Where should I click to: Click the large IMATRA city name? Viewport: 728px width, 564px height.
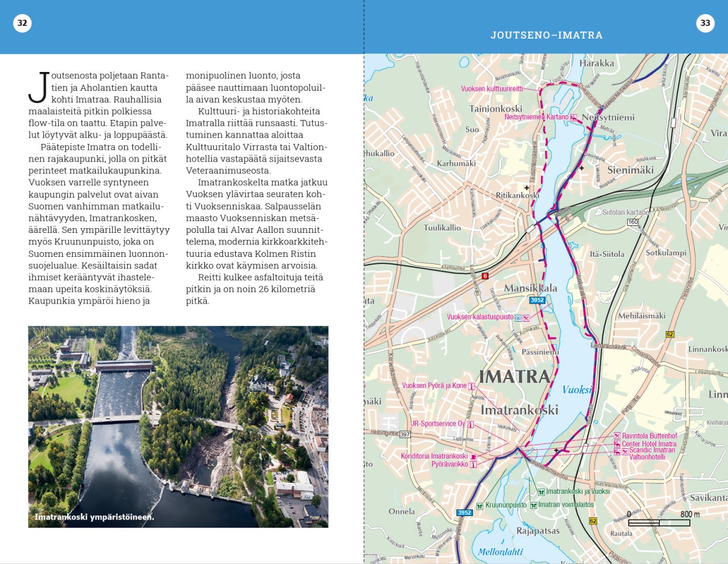pos(515,377)
